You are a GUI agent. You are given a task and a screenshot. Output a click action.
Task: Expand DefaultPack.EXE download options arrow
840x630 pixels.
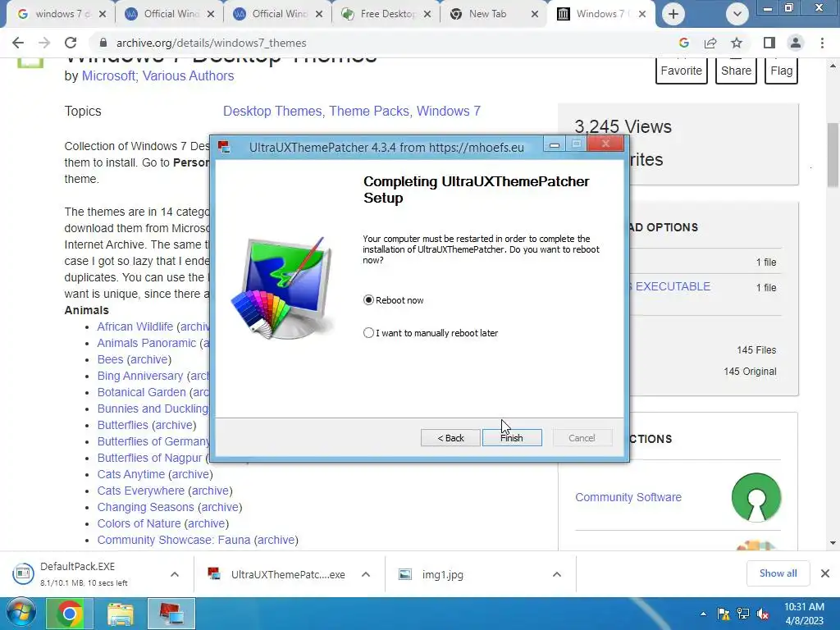point(175,574)
